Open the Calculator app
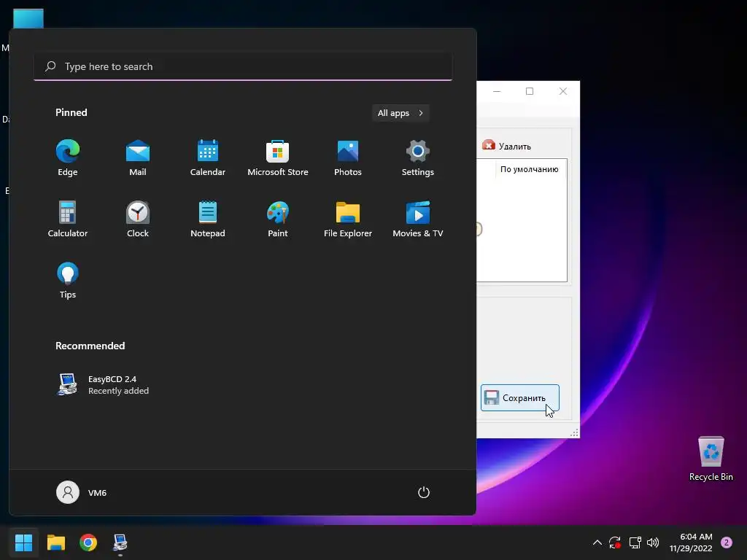 68,219
